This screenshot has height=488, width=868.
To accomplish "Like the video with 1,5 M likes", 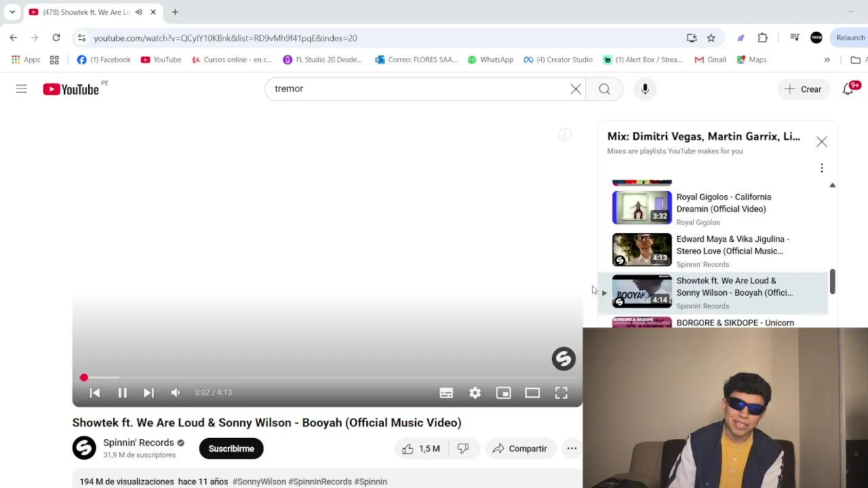I will tap(420, 449).
